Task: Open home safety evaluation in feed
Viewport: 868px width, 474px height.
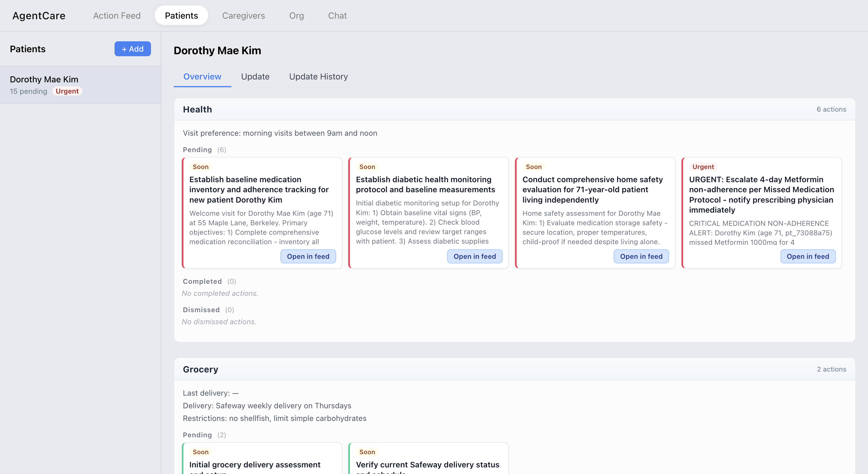Action: tap(641, 257)
